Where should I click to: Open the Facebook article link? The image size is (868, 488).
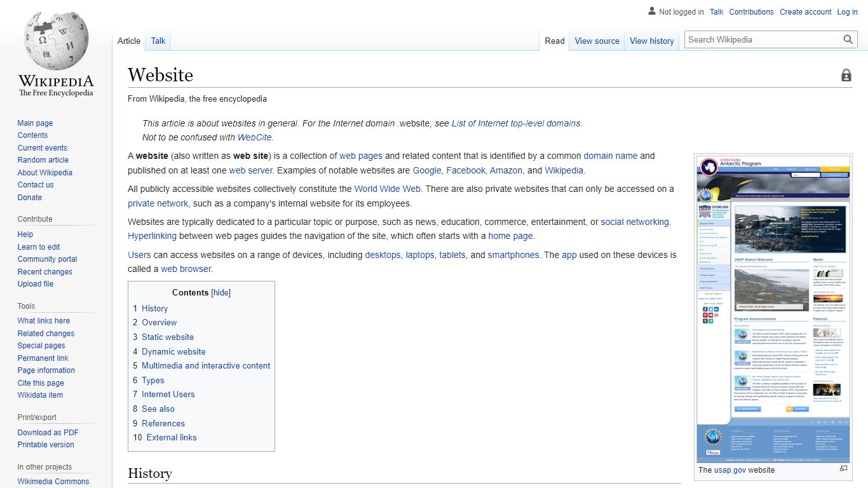[x=466, y=170]
